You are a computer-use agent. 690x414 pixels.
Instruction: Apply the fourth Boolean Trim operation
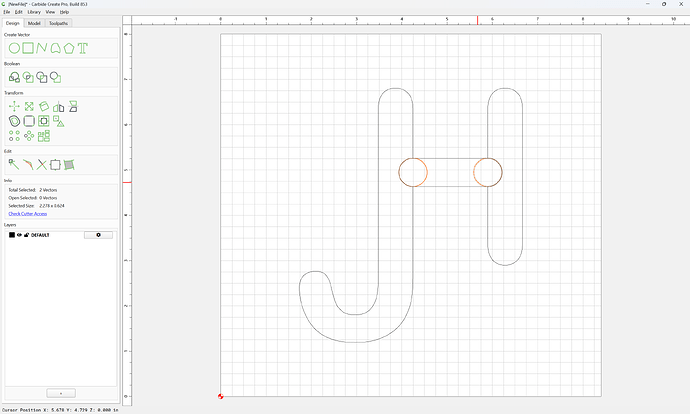click(x=55, y=77)
